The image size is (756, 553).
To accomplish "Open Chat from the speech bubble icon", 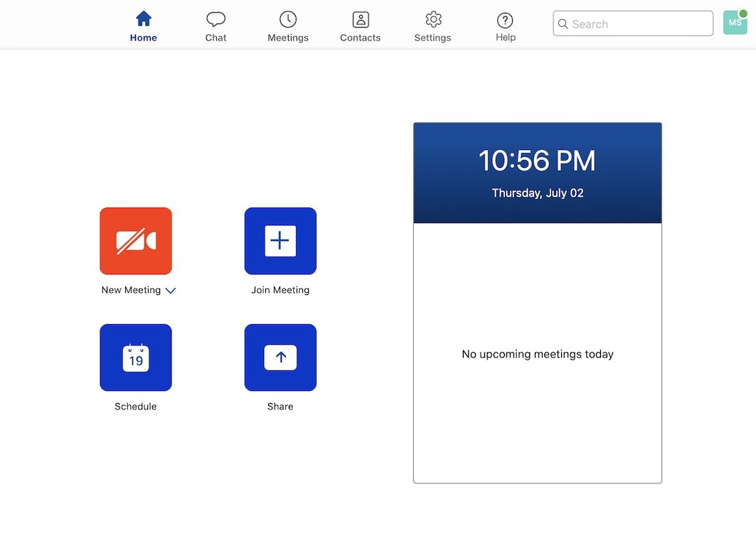I will click(215, 20).
